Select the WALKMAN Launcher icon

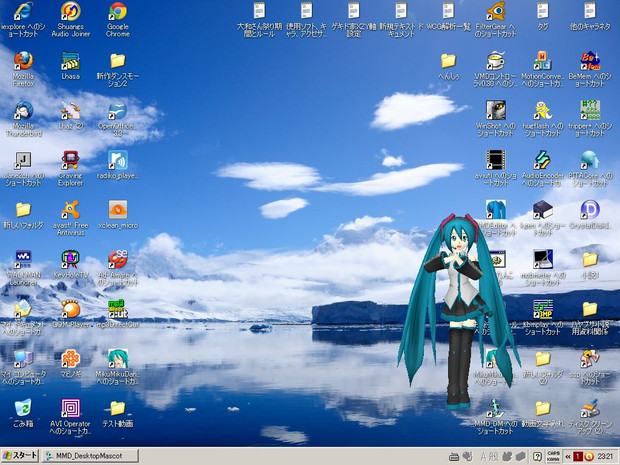[22, 259]
